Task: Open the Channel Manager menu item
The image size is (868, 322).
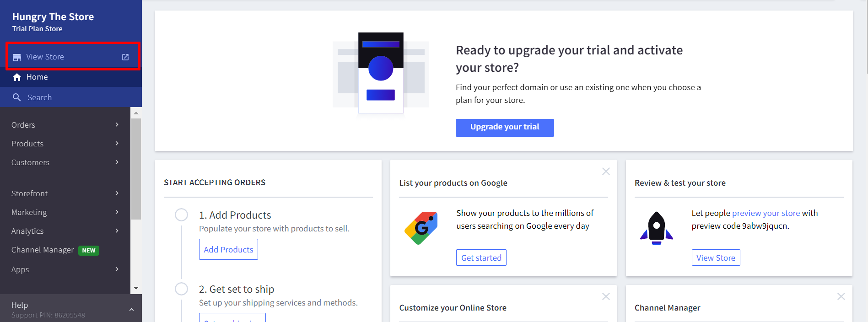Action: coord(43,250)
